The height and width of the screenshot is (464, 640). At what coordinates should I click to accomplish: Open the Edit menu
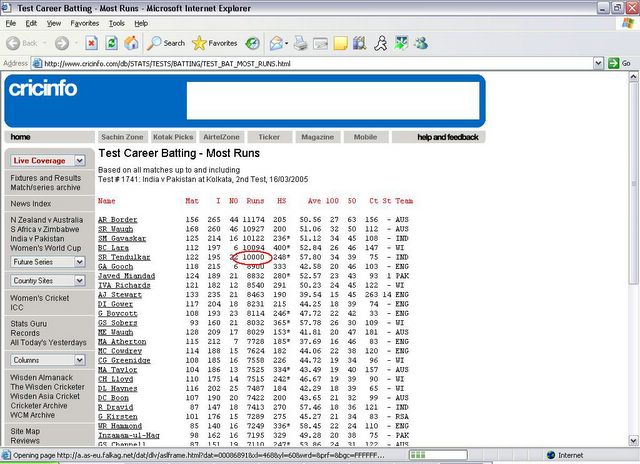point(31,23)
